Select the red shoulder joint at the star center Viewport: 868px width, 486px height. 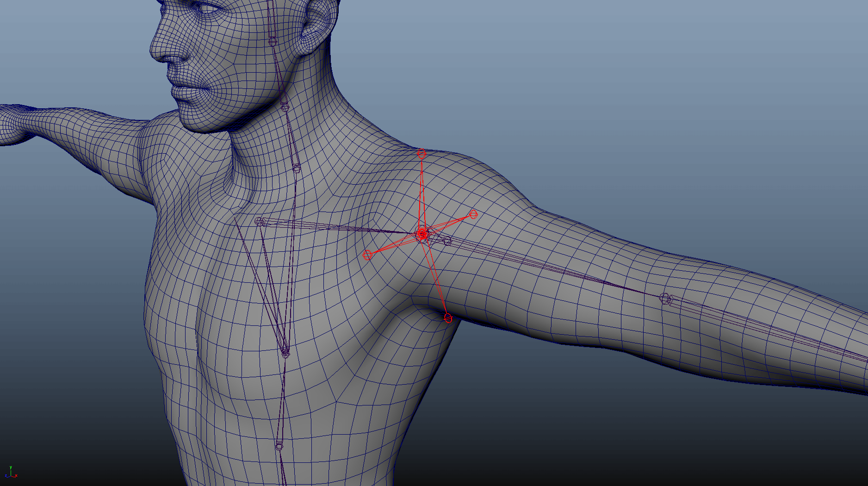tap(422, 234)
